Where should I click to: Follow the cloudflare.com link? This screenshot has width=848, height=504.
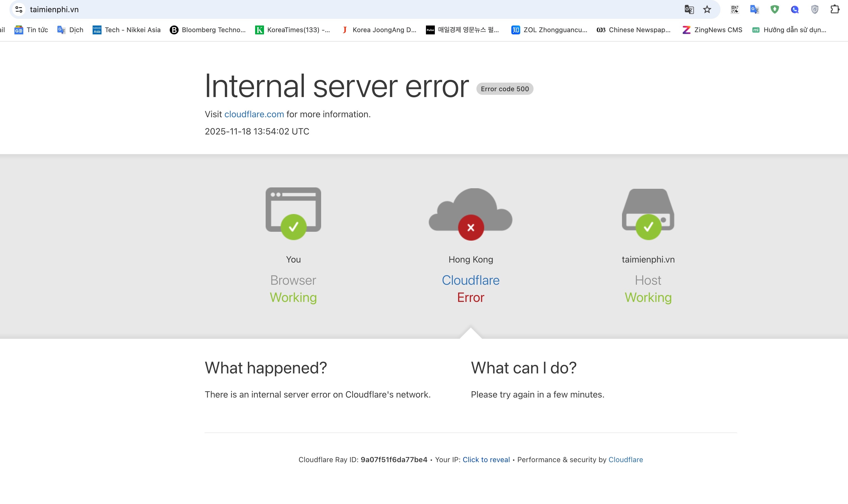(x=254, y=114)
